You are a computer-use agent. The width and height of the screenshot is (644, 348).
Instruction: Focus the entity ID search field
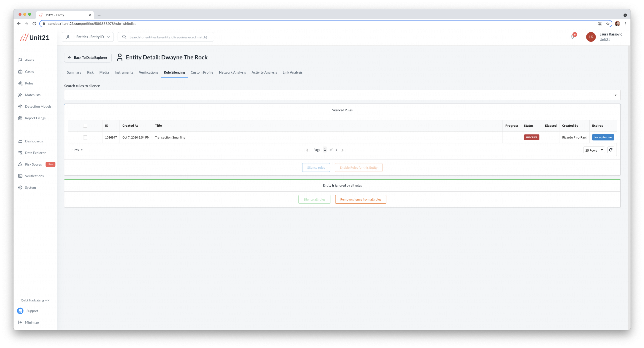tap(168, 37)
